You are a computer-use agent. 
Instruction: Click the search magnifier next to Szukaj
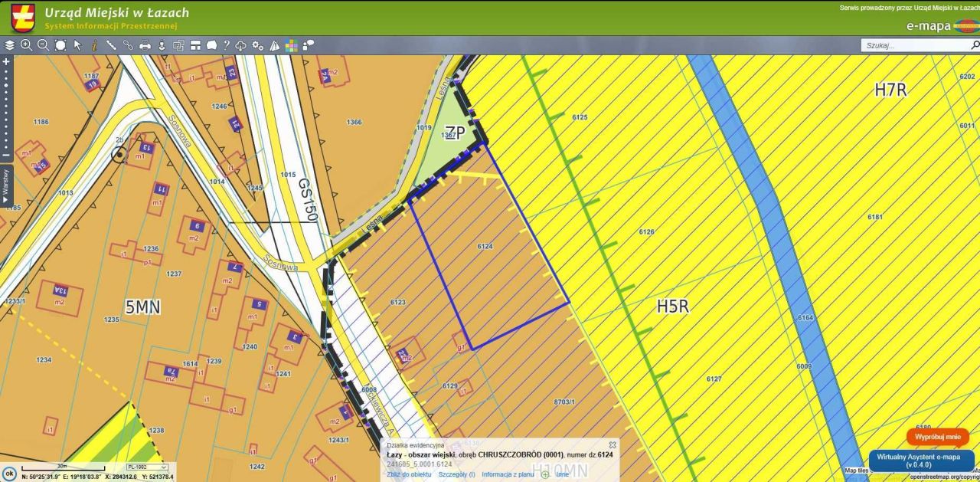click(x=975, y=45)
